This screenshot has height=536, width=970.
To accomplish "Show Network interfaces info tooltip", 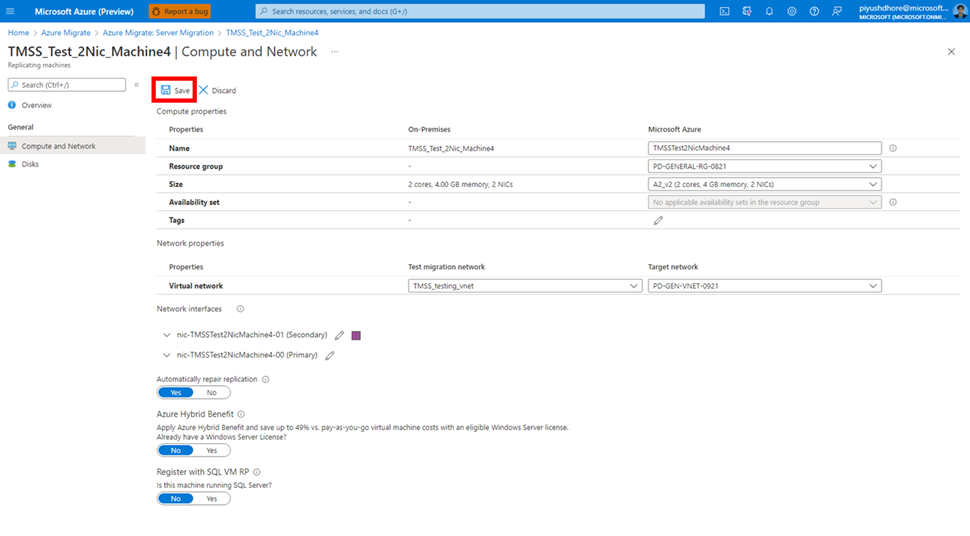I will coord(240,309).
